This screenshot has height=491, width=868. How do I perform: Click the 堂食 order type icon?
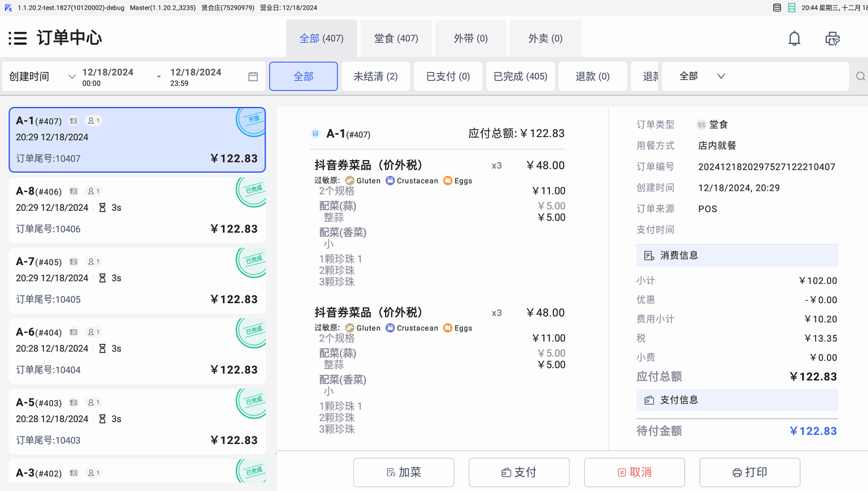(701, 124)
